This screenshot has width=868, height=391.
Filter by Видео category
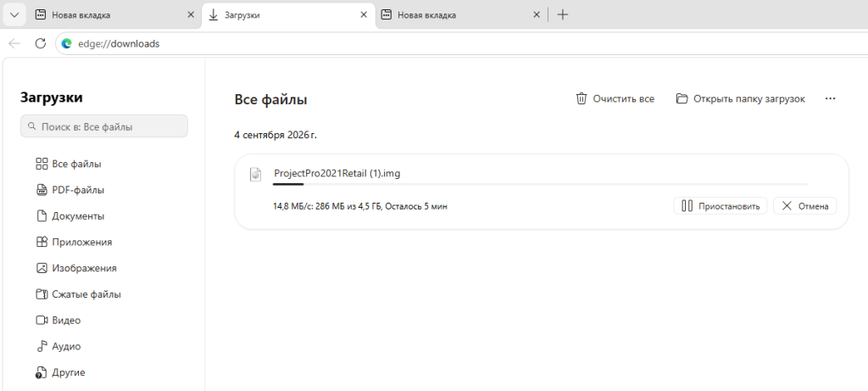pyautogui.click(x=58, y=320)
